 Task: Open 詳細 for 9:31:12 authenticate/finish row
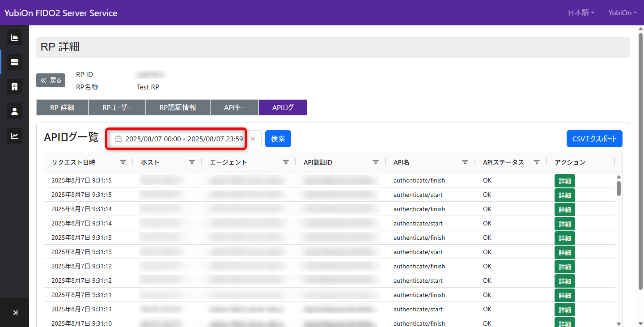(565, 267)
